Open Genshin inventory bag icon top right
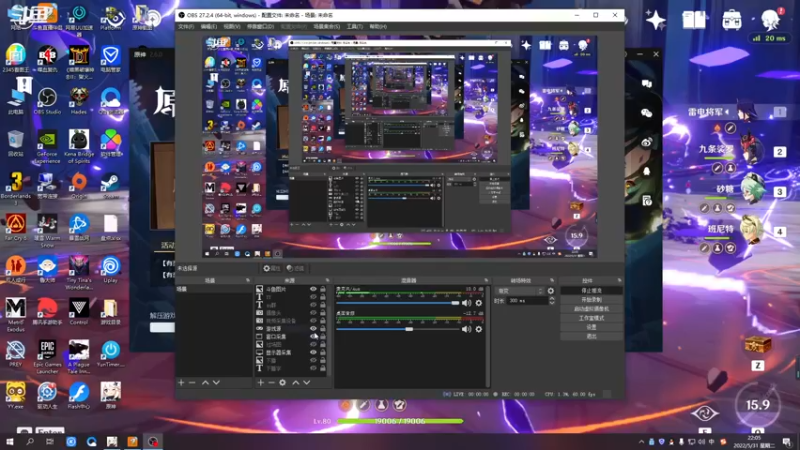The image size is (800, 450). (x=732, y=20)
